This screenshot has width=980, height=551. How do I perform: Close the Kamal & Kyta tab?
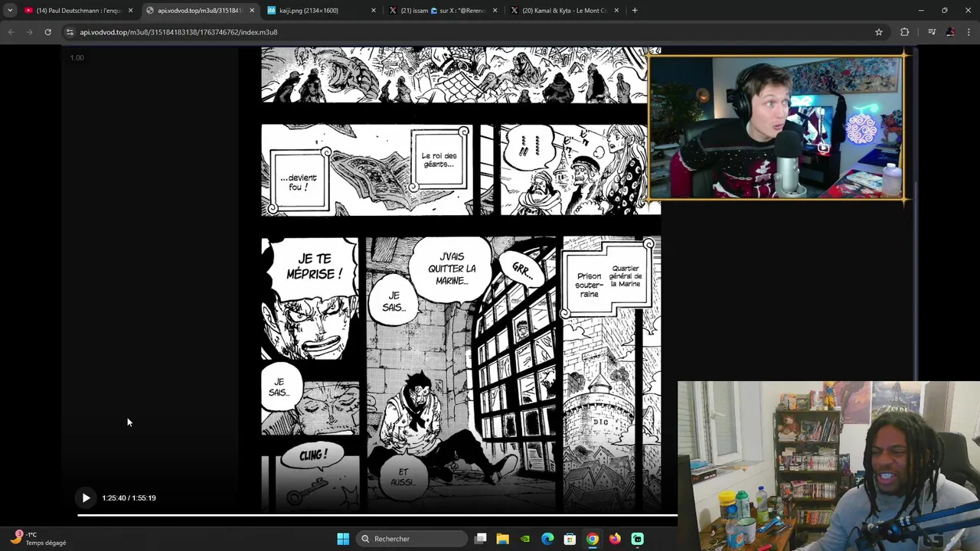tap(616, 11)
